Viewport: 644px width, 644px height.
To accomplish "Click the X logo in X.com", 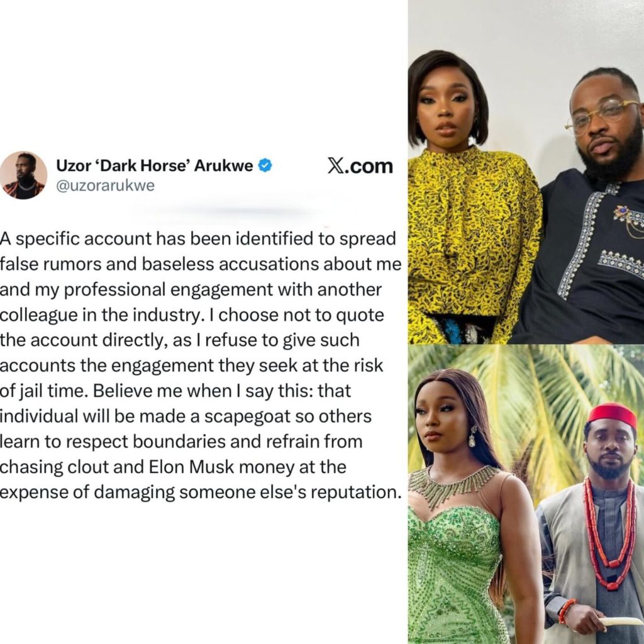I will click(x=335, y=166).
